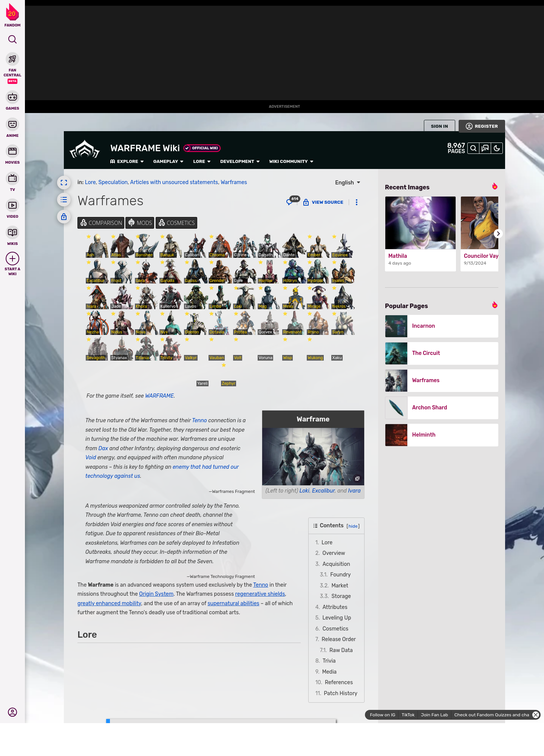Switch to the Mods tab
The width and height of the screenshot is (544, 756).
(140, 223)
